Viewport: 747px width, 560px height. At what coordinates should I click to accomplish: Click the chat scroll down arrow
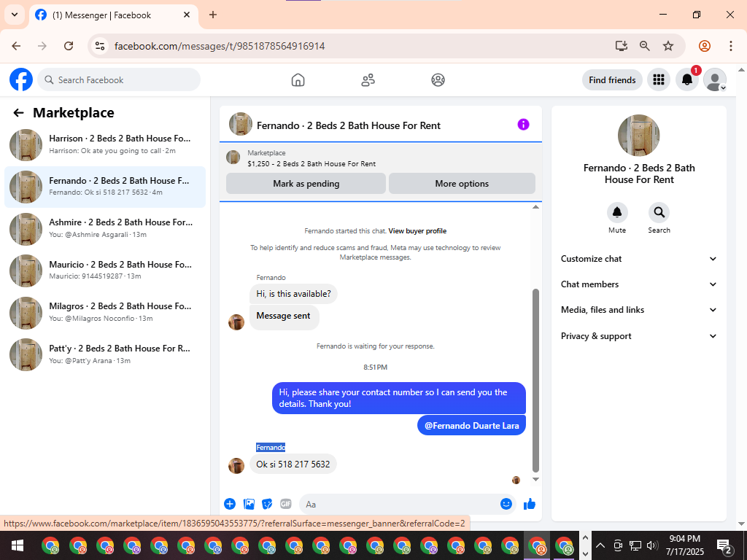pos(535,480)
